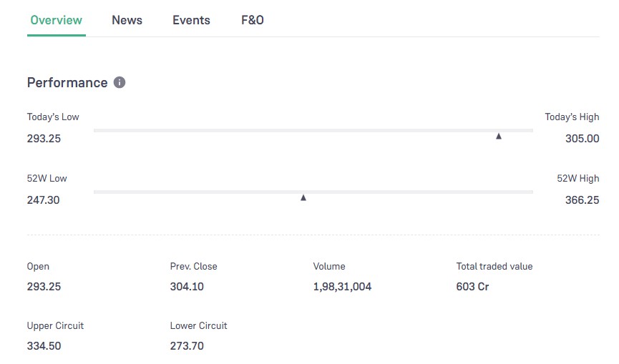619x364 pixels.
Task: Click the 52W High value 366.25
Action: point(582,200)
